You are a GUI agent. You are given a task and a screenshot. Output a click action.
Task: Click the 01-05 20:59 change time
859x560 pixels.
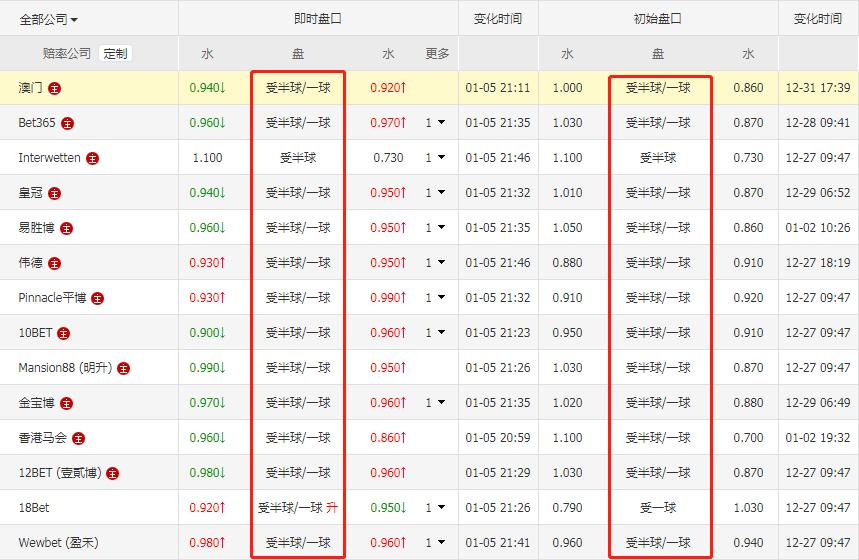[498, 438]
